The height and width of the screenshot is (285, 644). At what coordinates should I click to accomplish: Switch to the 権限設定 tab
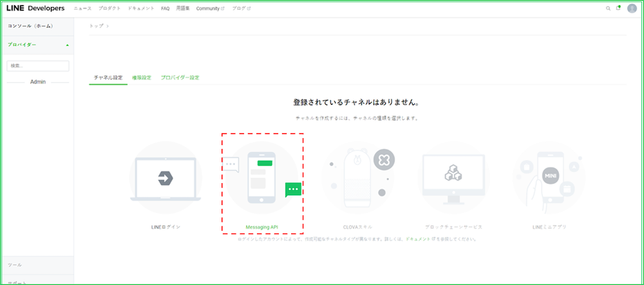pos(141,78)
